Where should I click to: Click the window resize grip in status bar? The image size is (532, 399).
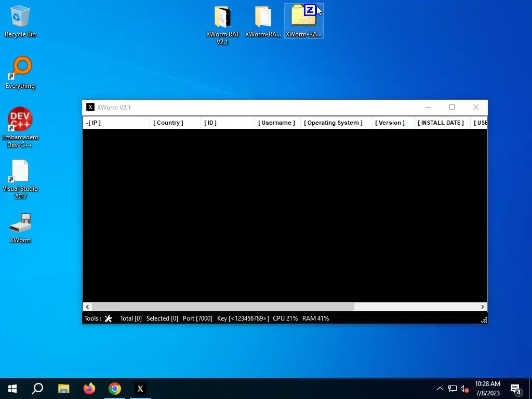click(x=484, y=320)
